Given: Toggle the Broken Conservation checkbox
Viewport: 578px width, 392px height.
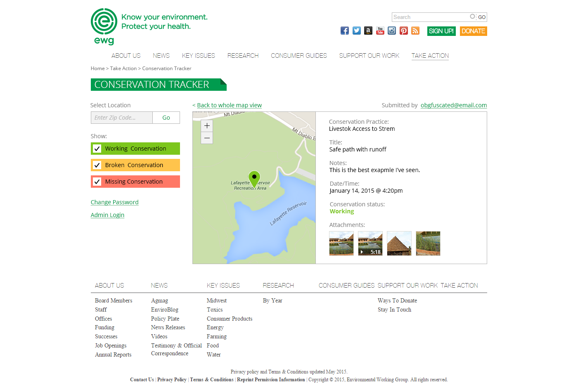Looking at the screenshot, I should (x=97, y=165).
